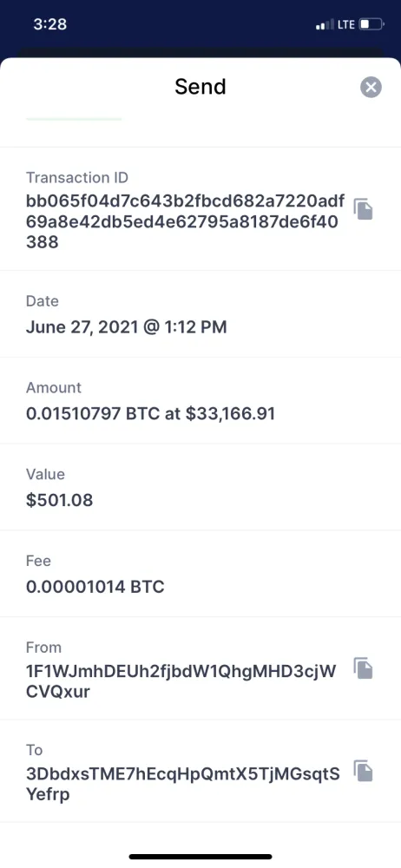Tap the 0.00001014 BTC fee text
This screenshot has width=401, height=868.
tap(95, 587)
